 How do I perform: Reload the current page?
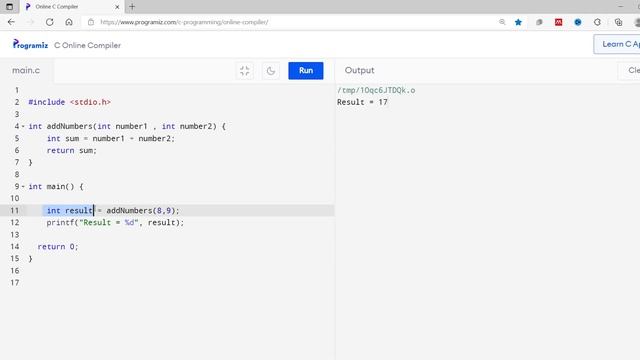click(49, 22)
